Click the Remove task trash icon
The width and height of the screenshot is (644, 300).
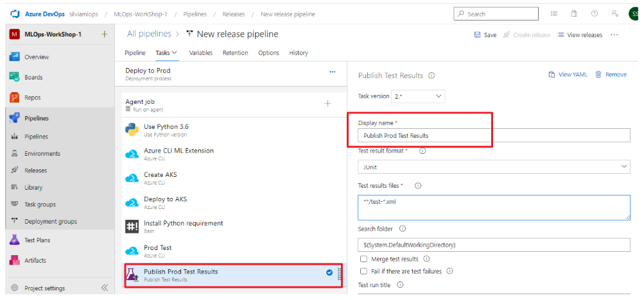pos(598,75)
